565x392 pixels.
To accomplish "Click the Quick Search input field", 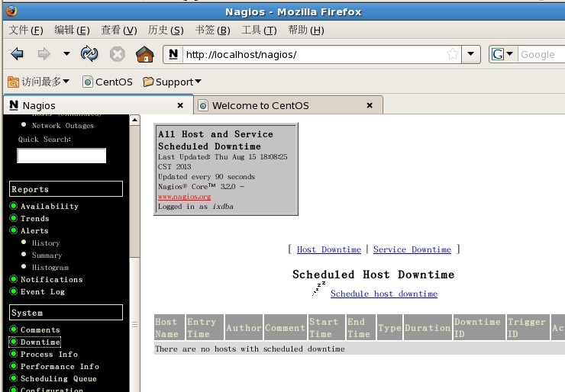I will coord(61,156).
